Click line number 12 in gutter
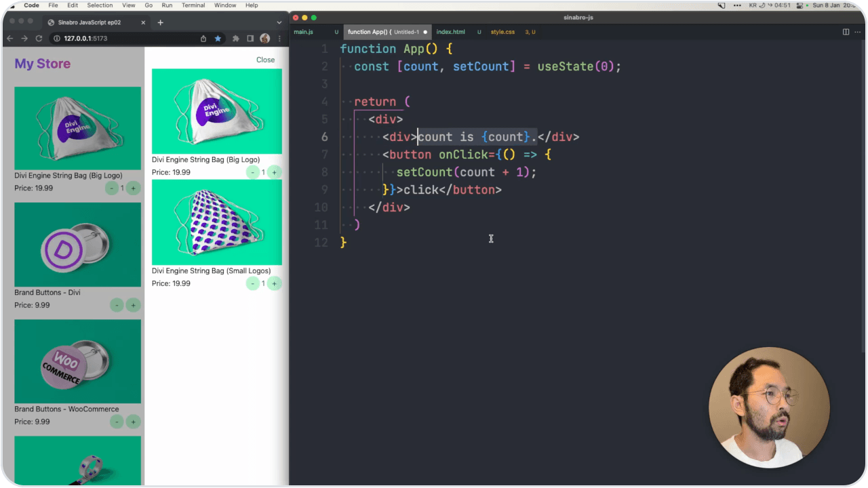Viewport: 868px width, 488px height. pyautogui.click(x=321, y=243)
